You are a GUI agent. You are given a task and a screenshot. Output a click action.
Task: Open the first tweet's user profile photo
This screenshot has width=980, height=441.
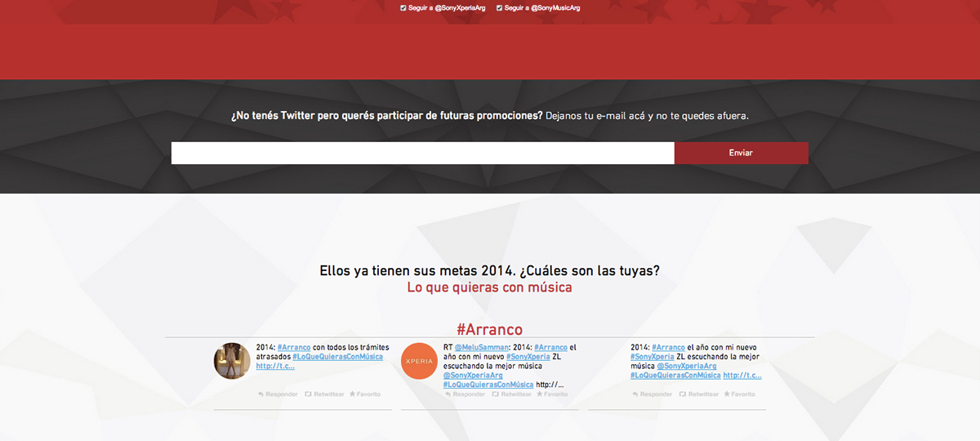pyautogui.click(x=232, y=361)
